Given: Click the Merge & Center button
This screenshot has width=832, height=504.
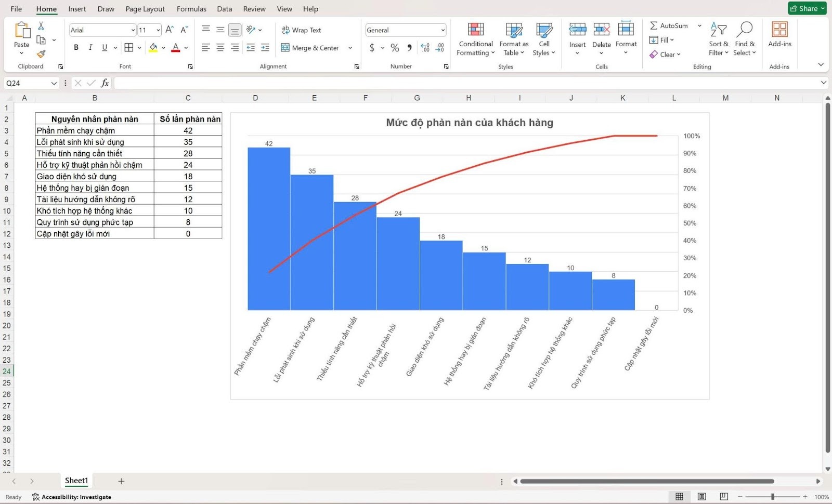Looking at the screenshot, I should (x=310, y=48).
